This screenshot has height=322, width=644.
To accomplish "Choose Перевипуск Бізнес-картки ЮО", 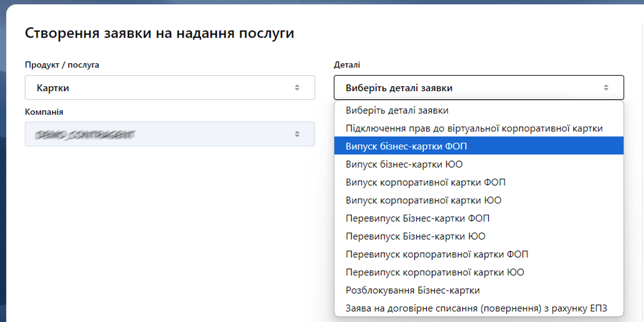I will (x=479, y=236).
